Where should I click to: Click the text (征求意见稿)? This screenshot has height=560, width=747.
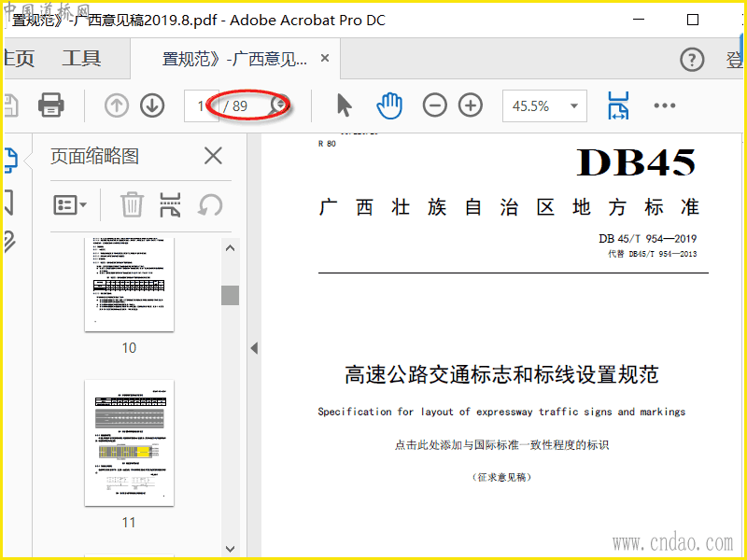click(x=501, y=477)
